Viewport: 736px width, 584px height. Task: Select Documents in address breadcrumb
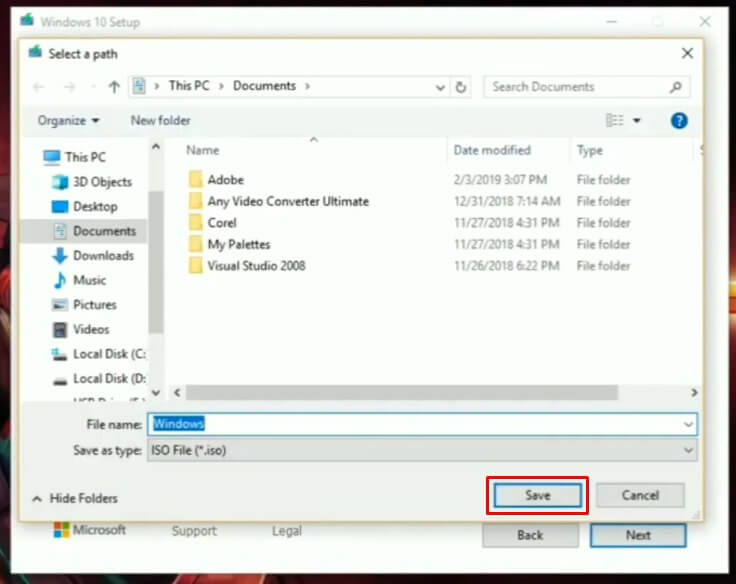pyautogui.click(x=264, y=86)
